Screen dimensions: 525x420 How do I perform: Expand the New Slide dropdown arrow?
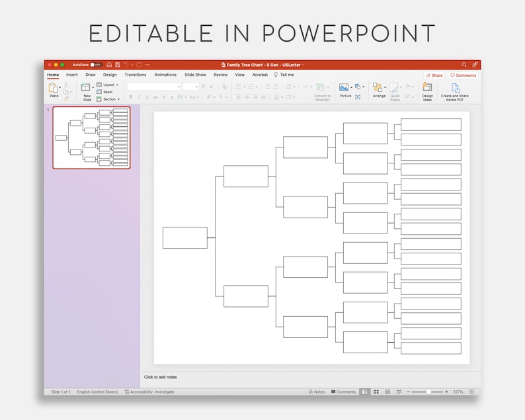click(93, 87)
